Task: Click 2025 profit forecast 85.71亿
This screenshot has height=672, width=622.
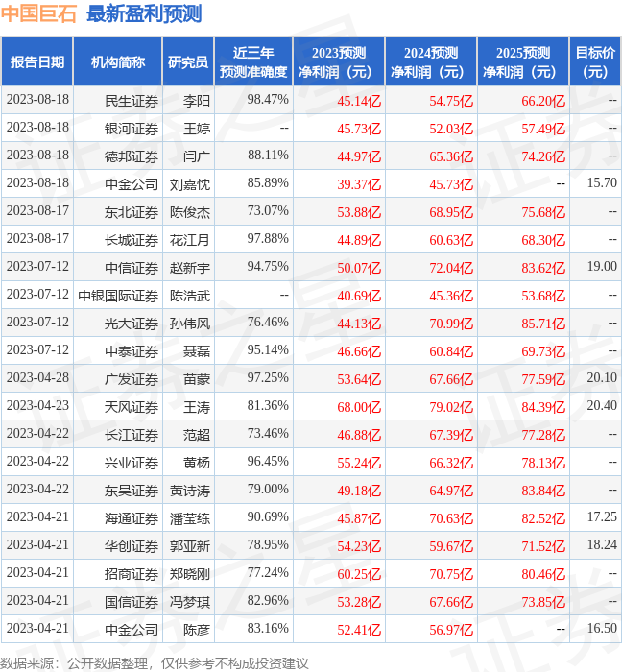Action: [x=543, y=324]
